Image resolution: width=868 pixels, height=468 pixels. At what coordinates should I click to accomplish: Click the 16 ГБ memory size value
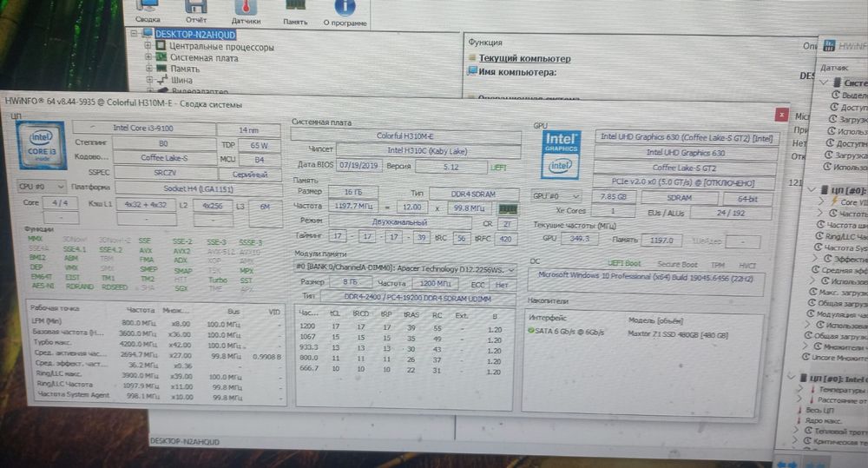click(353, 192)
